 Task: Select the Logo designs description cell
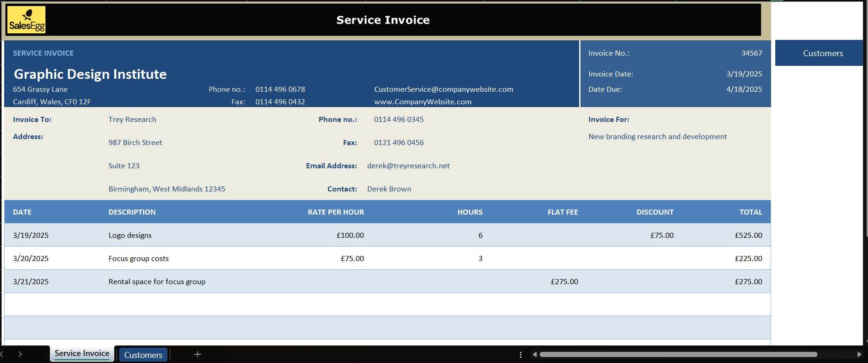point(130,236)
